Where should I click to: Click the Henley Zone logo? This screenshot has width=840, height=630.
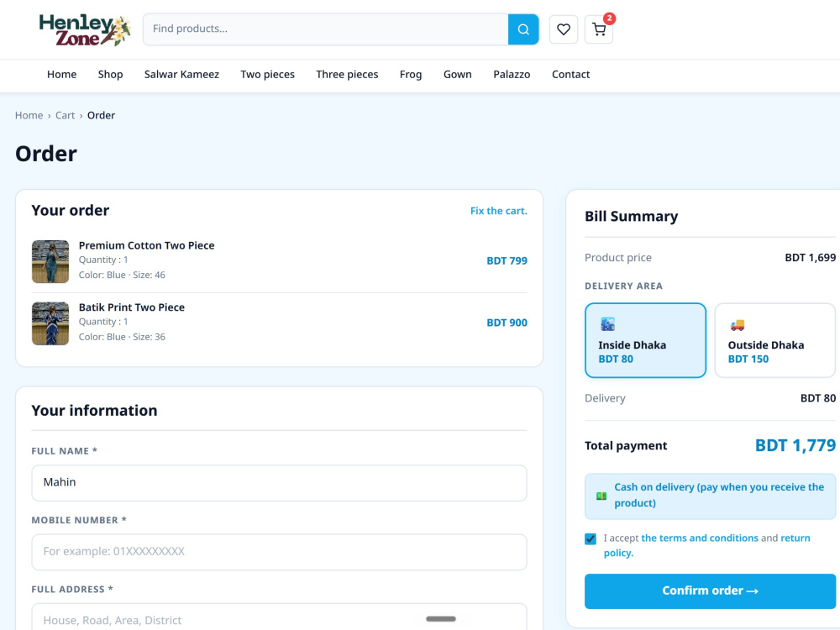coord(85,30)
